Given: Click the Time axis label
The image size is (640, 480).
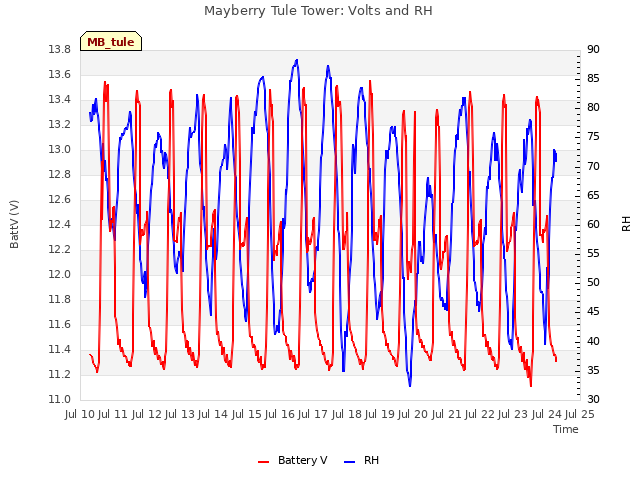Looking at the screenshot, I should 566,429.
